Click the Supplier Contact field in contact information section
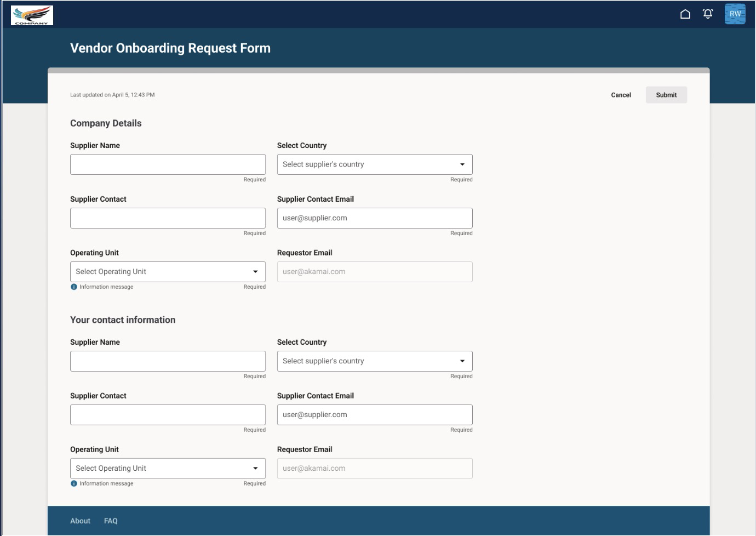This screenshot has width=756, height=536. click(168, 414)
